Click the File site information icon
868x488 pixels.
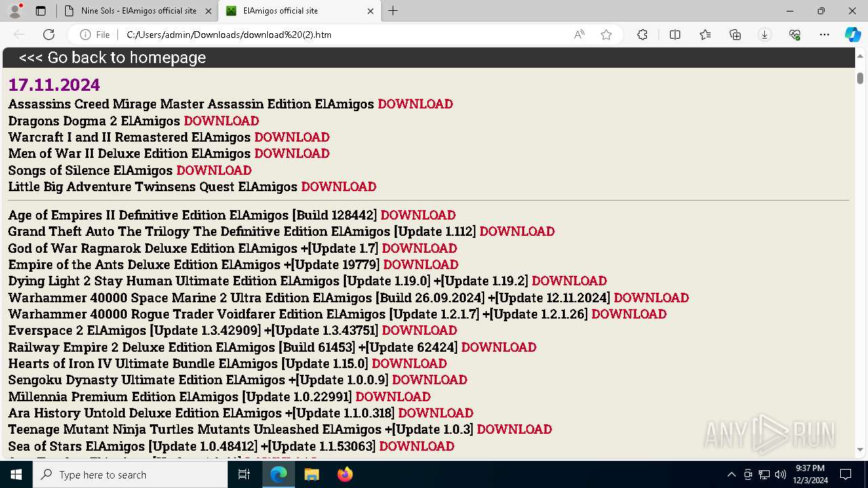pos(95,35)
